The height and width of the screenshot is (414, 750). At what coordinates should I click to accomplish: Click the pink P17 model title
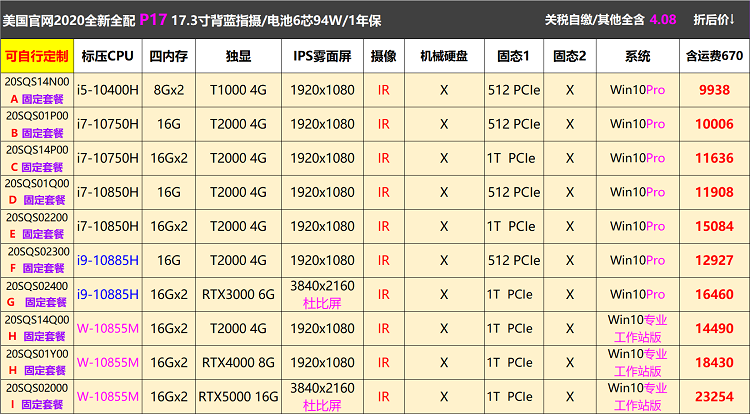[153, 19]
